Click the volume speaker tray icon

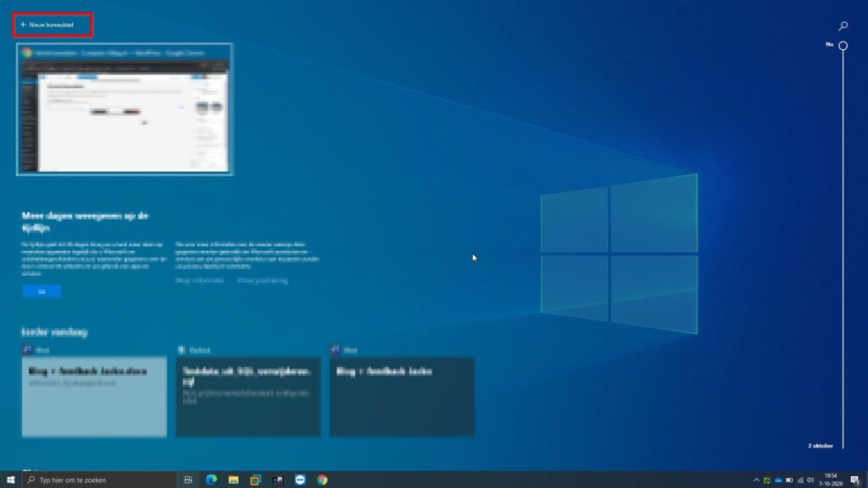coord(810,480)
